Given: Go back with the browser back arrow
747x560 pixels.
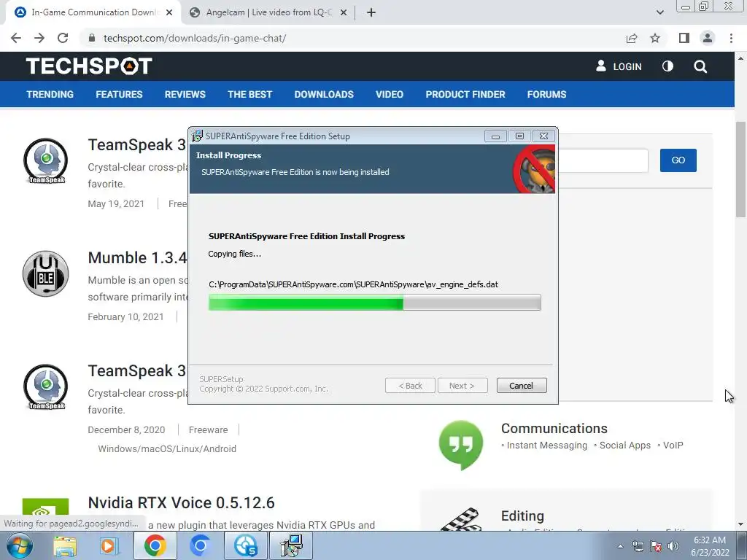Looking at the screenshot, I should point(16,38).
